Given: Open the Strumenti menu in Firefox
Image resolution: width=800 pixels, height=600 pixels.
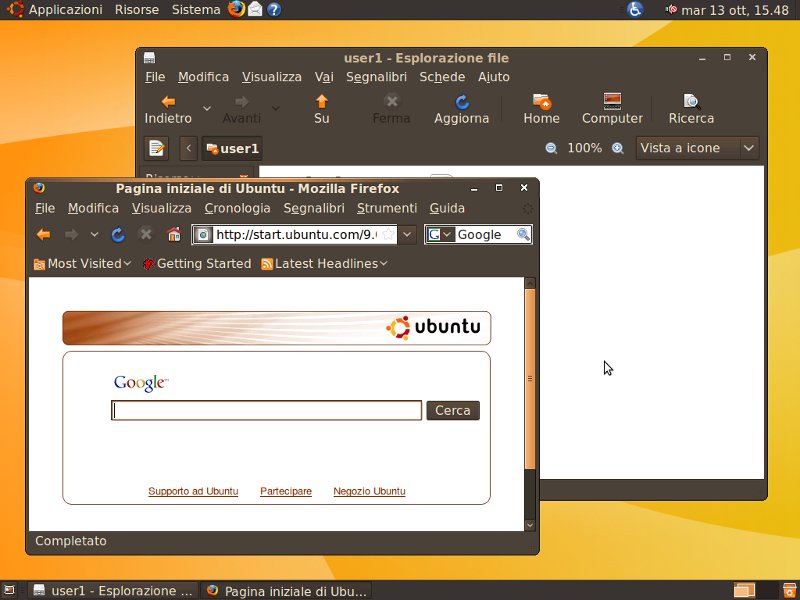Looking at the screenshot, I should click(387, 208).
